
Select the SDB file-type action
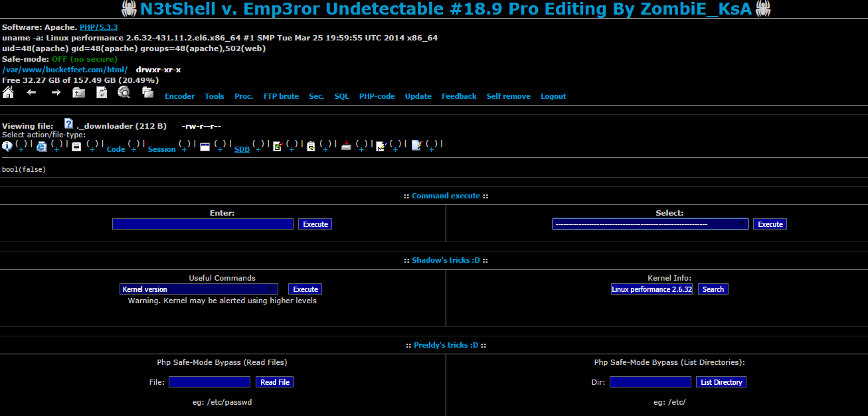[x=242, y=149]
